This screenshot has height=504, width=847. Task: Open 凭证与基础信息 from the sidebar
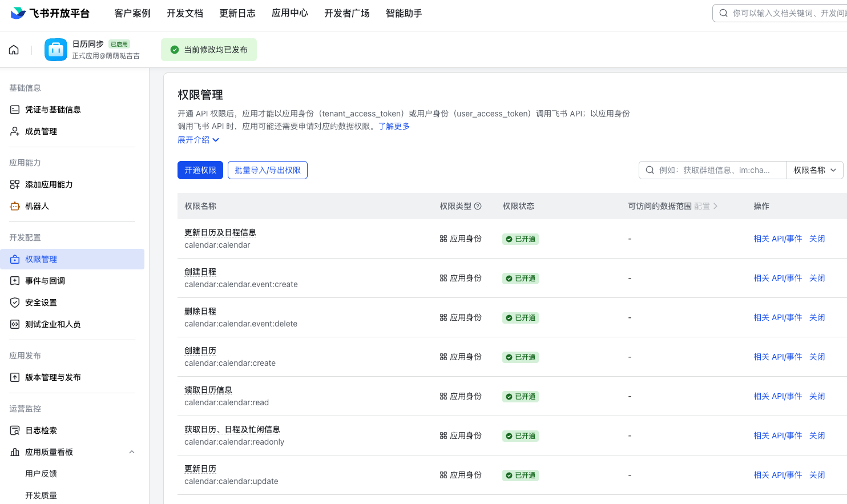coord(53,109)
